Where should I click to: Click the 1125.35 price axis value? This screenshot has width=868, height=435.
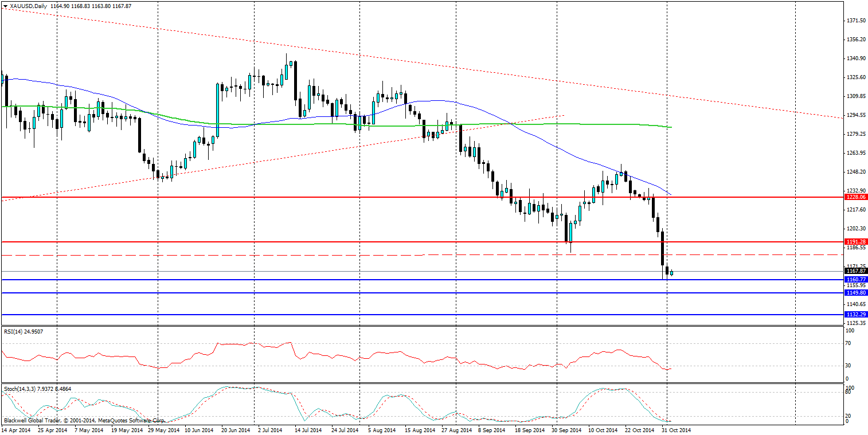(x=856, y=323)
